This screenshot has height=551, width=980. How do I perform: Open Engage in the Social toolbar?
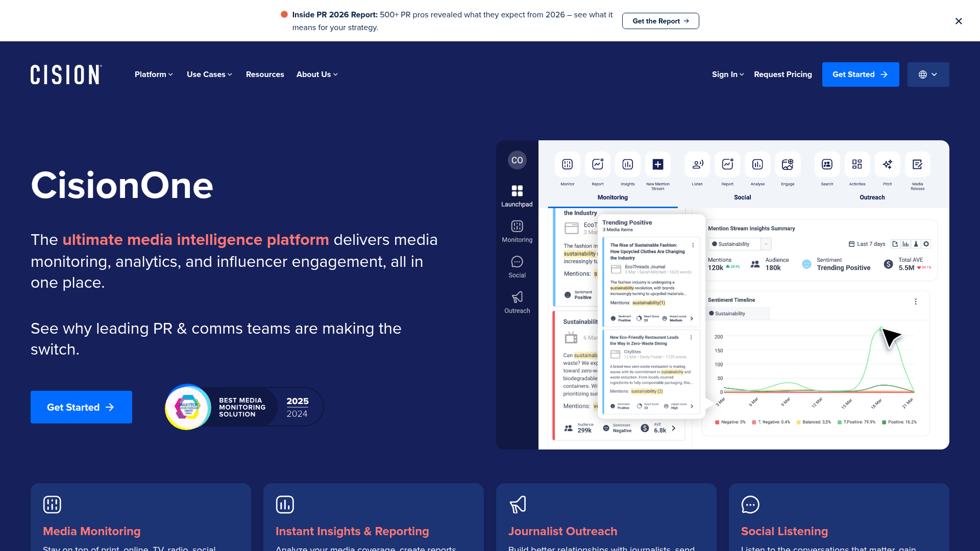click(x=788, y=165)
